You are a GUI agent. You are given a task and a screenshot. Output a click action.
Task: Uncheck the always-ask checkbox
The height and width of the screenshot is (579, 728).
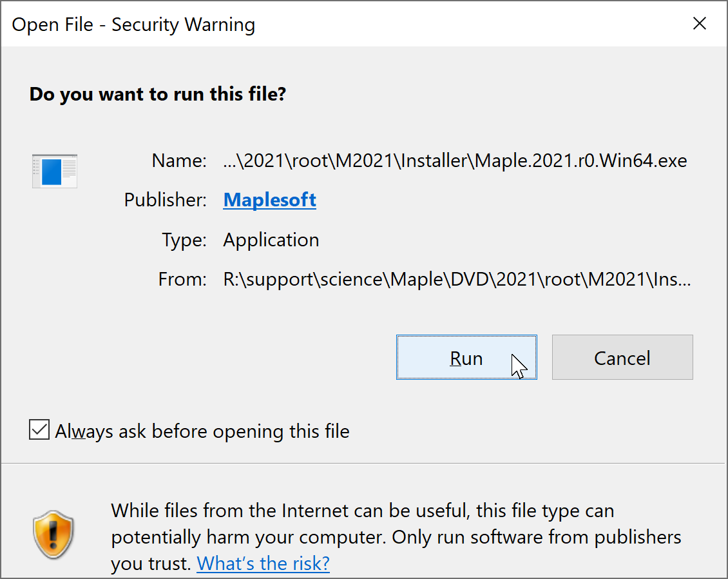pos(40,430)
